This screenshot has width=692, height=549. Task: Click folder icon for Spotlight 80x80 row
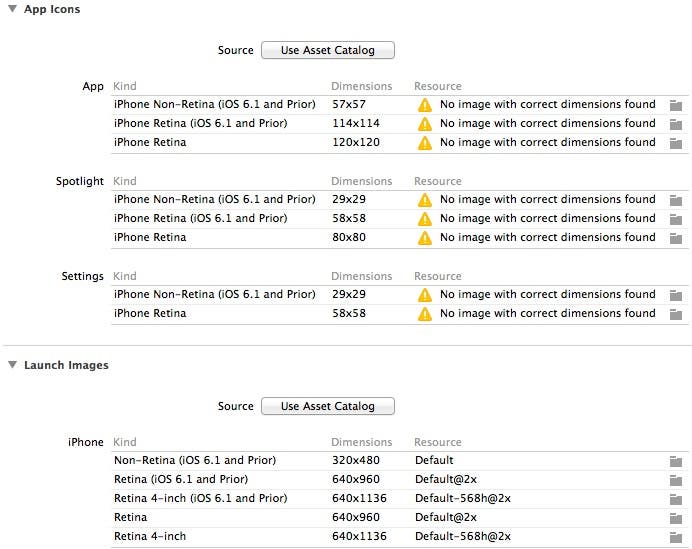tap(676, 238)
